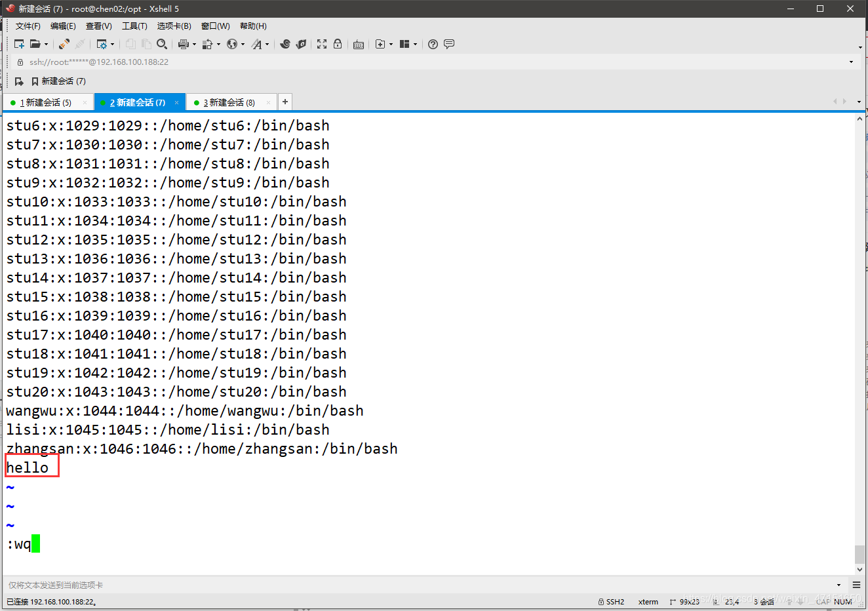Click the 99x23 terminal size status

click(x=684, y=601)
